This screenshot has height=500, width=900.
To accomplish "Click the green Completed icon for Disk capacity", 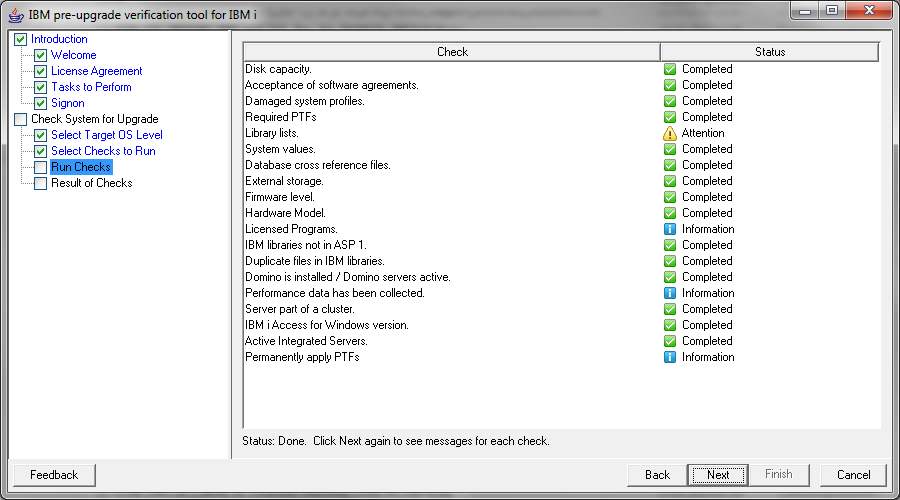I will 670,69.
